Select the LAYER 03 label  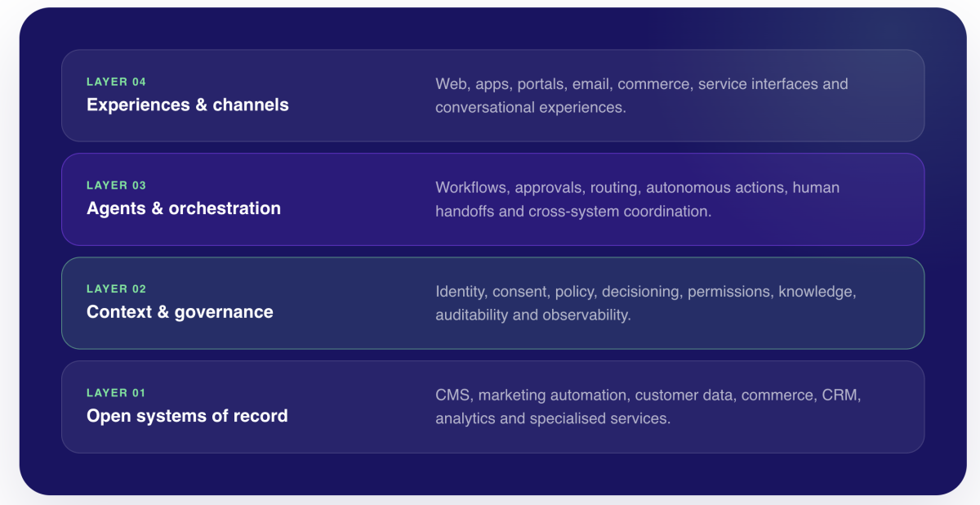tap(117, 185)
